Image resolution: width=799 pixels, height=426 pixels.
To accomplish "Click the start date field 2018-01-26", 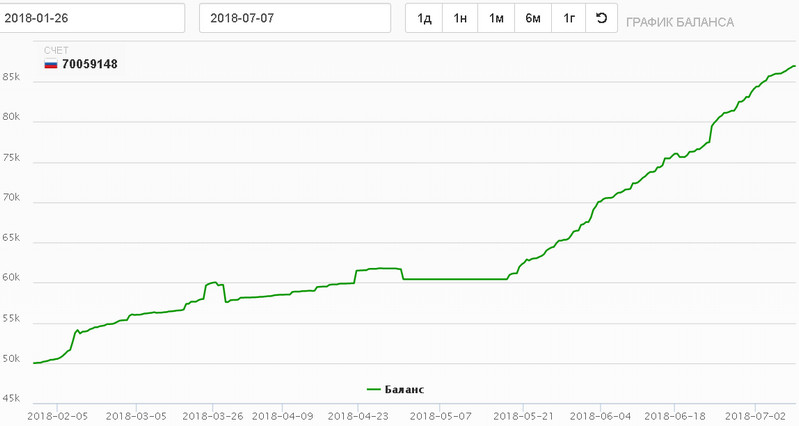I will point(92,18).
